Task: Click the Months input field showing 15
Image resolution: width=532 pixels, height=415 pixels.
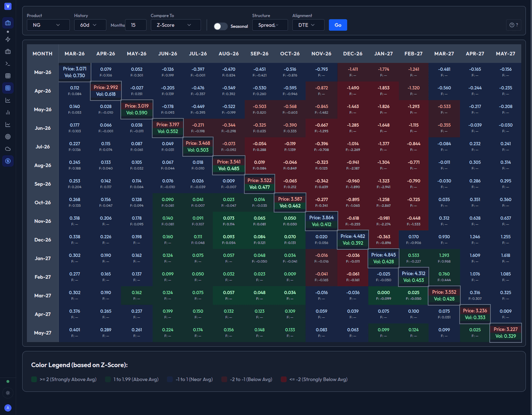Action: click(x=136, y=25)
